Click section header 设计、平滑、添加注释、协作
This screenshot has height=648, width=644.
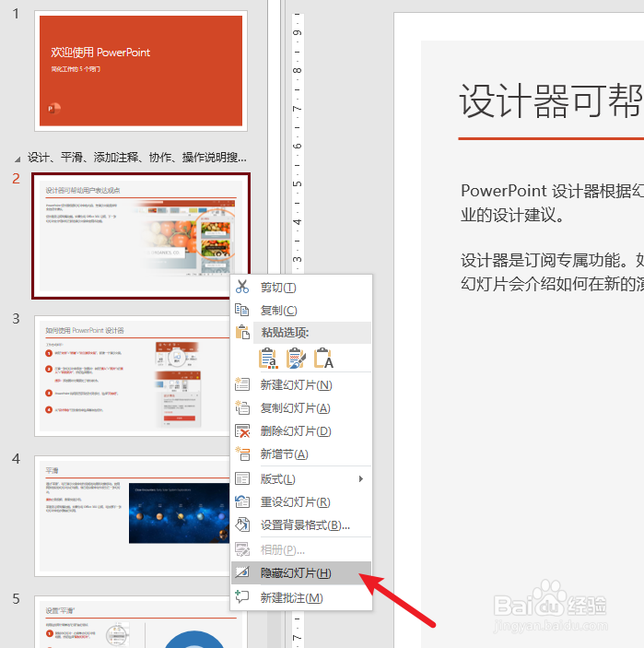pos(136,157)
